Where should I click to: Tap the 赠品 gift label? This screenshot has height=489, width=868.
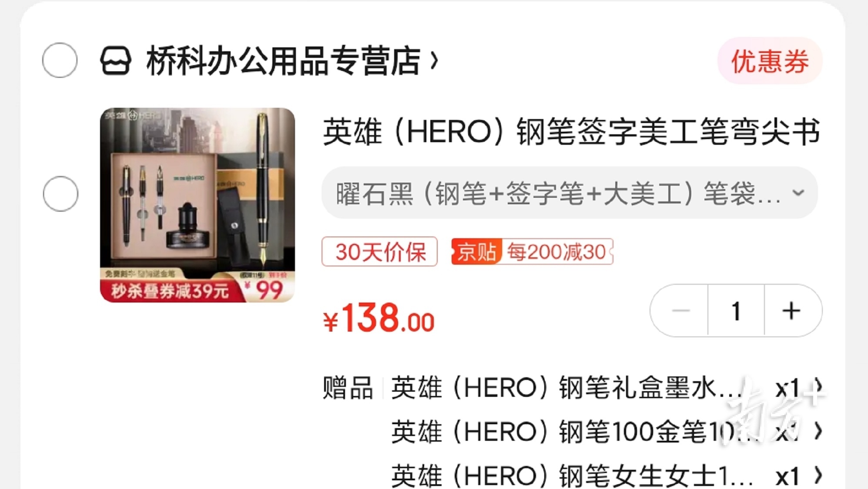pyautogui.click(x=348, y=387)
